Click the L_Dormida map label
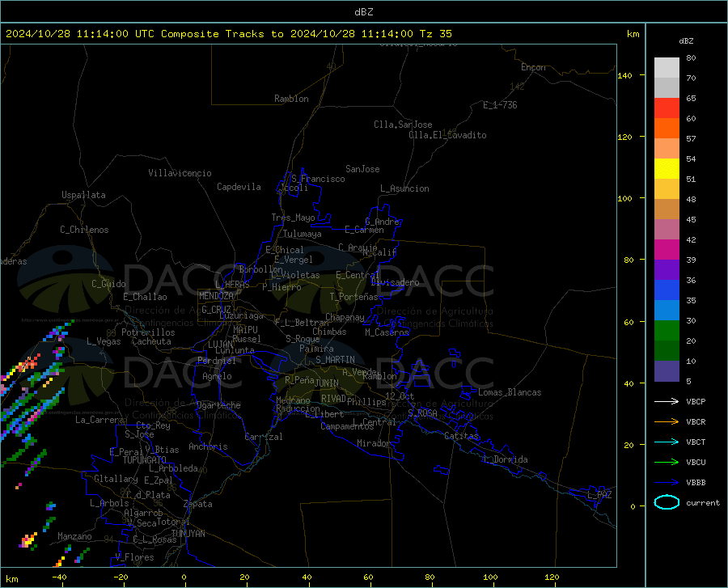728x588 pixels. pos(505,459)
